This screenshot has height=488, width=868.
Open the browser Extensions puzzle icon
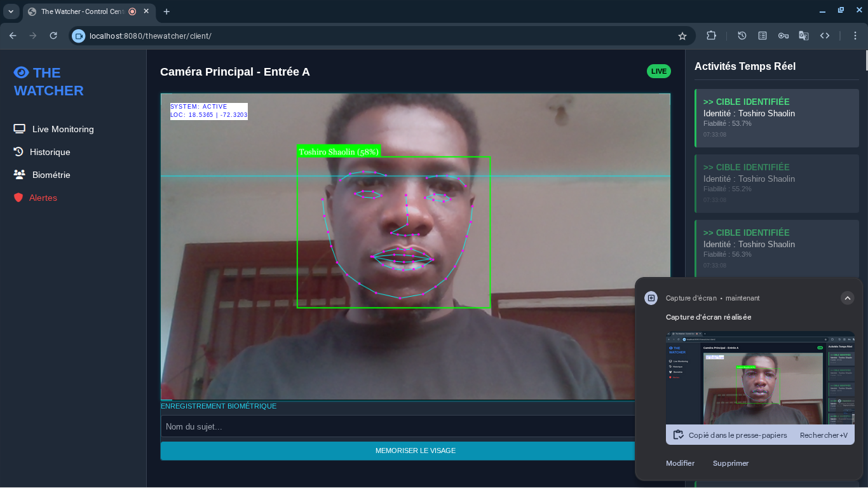[x=711, y=36]
